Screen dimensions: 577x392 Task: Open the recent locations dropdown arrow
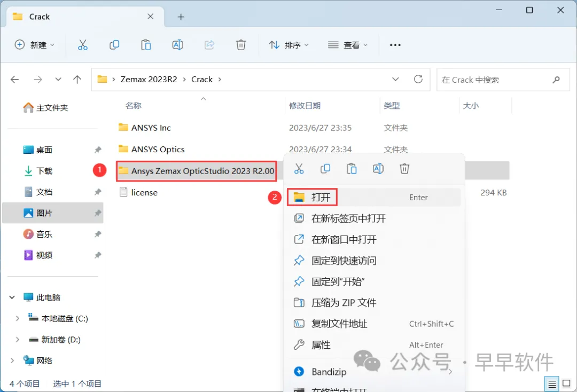pyautogui.click(x=58, y=80)
